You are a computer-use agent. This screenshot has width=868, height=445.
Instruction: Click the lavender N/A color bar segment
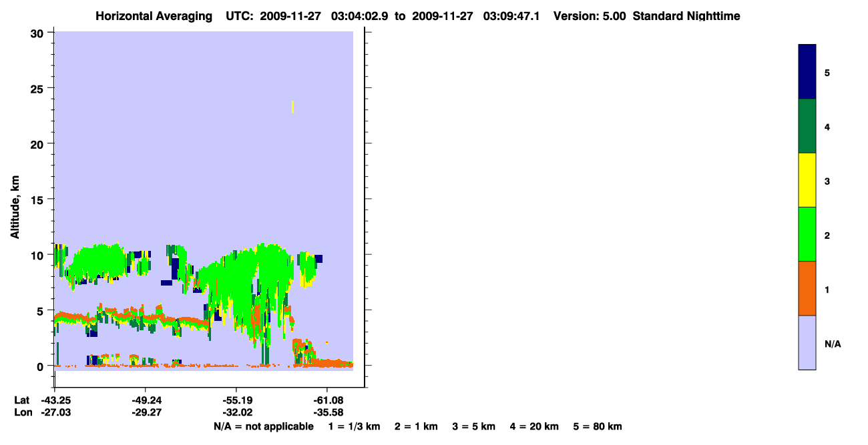[x=807, y=342]
